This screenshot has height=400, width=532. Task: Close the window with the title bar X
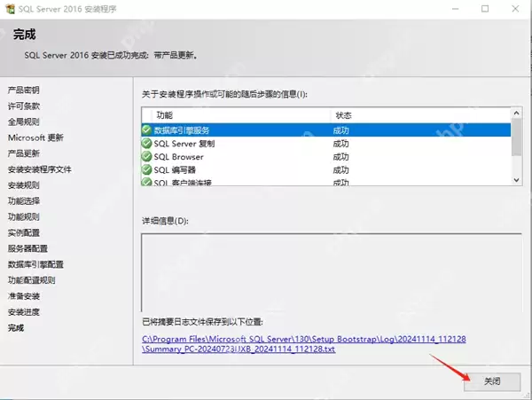[x=515, y=9]
